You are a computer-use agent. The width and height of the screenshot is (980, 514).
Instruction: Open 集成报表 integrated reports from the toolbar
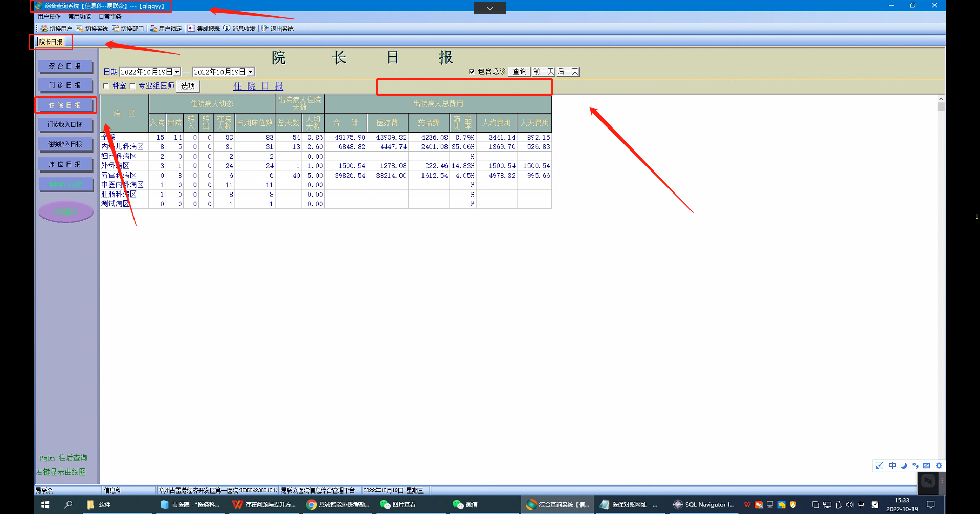204,29
